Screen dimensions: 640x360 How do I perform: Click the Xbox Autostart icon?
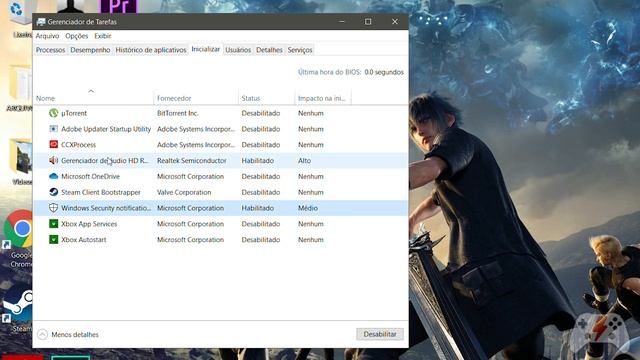tap(53, 240)
